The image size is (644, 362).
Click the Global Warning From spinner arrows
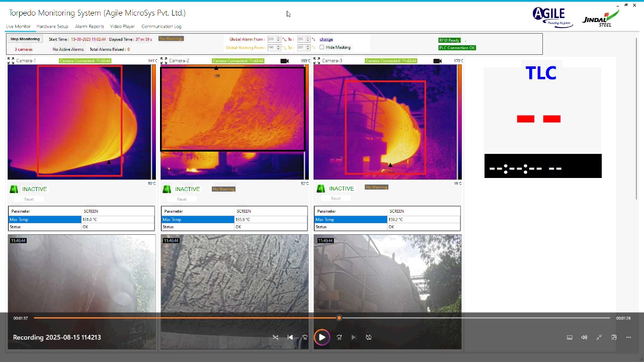pyautogui.click(x=278, y=47)
